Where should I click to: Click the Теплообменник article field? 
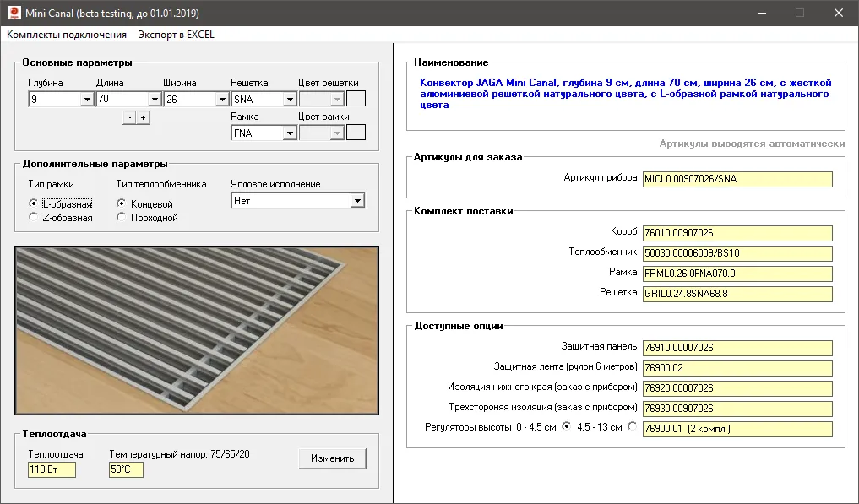point(737,253)
